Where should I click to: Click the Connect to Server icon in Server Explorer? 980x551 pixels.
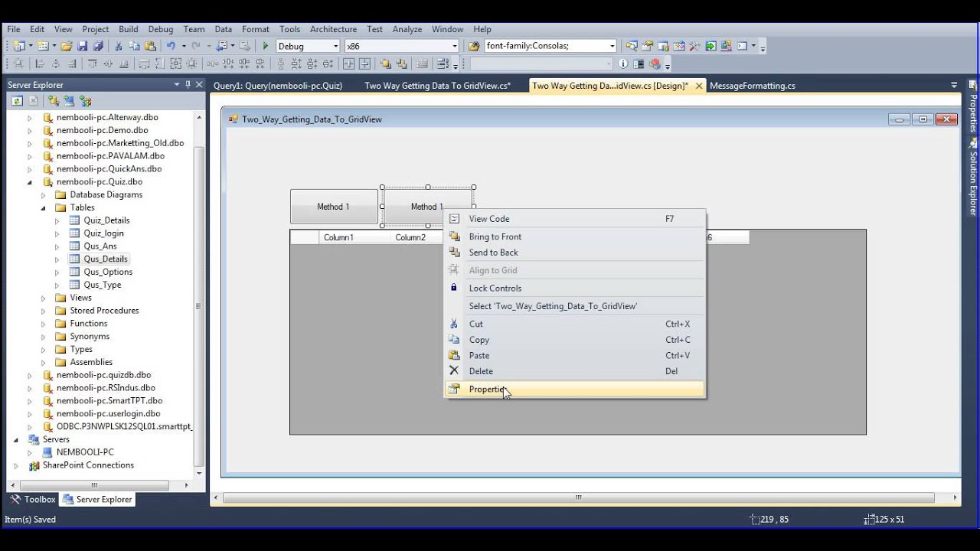pyautogui.click(x=69, y=101)
